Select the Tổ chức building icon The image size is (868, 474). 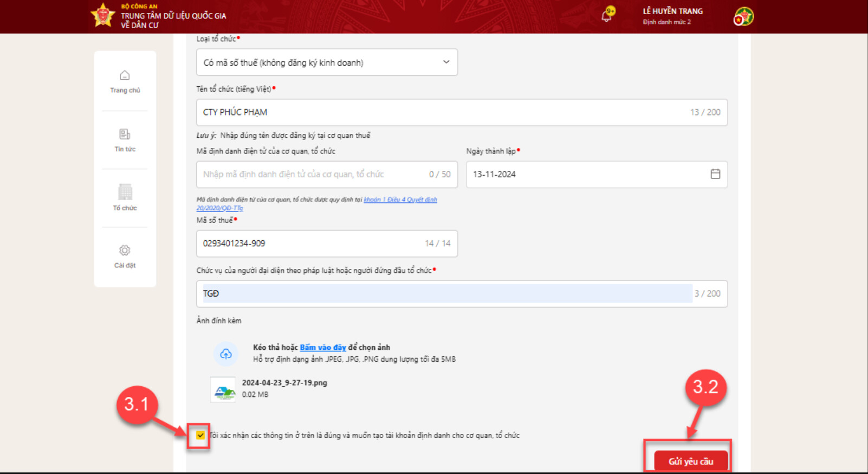click(x=125, y=192)
